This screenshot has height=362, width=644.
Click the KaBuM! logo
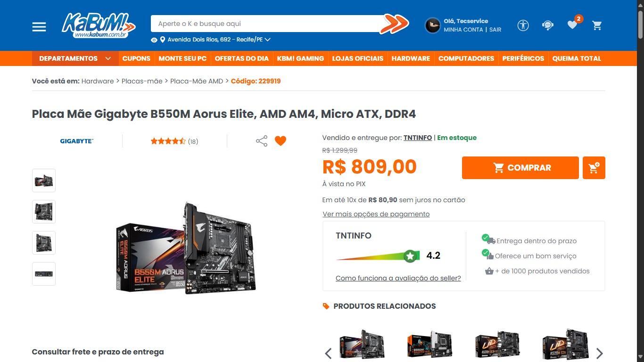(99, 25)
